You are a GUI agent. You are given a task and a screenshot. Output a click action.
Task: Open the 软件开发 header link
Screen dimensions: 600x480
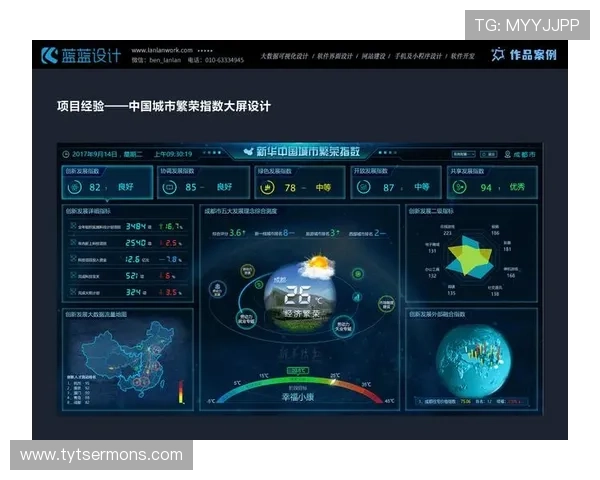462,56
